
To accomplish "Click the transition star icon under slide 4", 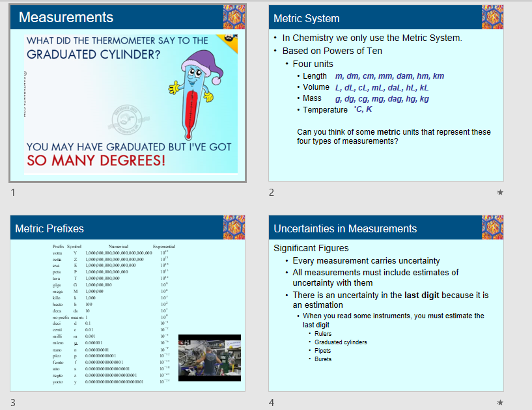I will [x=499, y=403].
